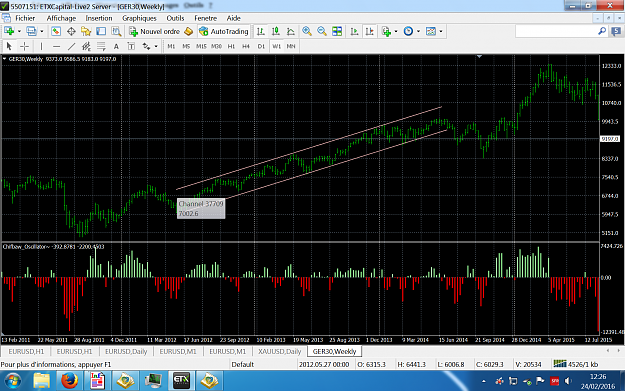This screenshot has height=391, width=625.
Task: Open the templates dropdown arrow
Action: click(x=441, y=31)
